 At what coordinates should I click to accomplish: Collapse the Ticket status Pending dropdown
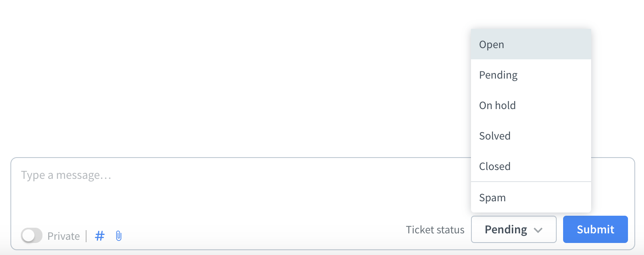tap(513, 229)
